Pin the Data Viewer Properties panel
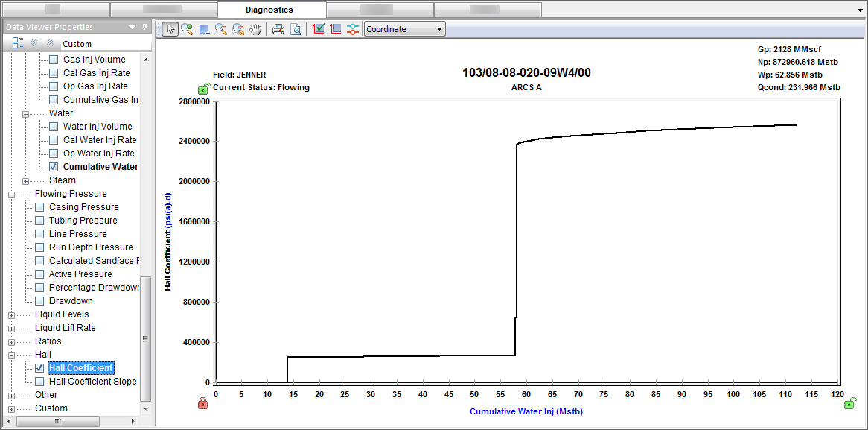The height and width of the screenshot is (430, 868). coord(144,27)
